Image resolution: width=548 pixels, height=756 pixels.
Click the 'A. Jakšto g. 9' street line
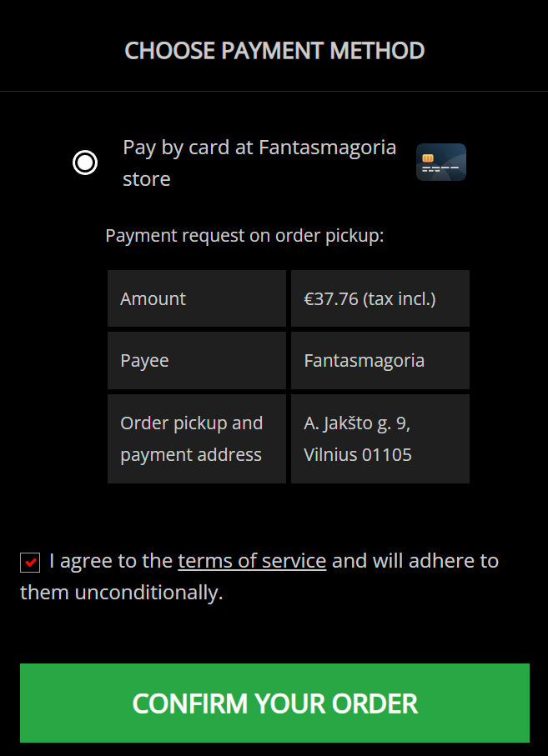[x=357, y=423]
